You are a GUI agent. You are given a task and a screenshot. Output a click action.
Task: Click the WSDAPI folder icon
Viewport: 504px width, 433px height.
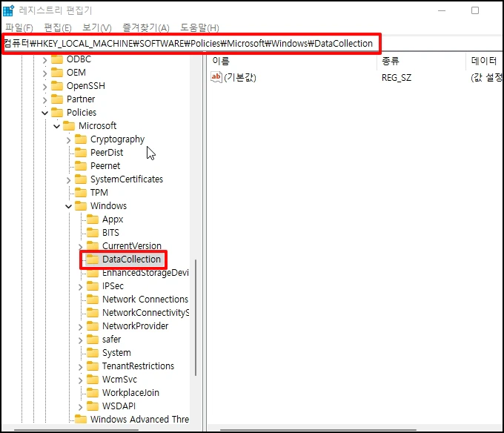[x=93, y=406]
